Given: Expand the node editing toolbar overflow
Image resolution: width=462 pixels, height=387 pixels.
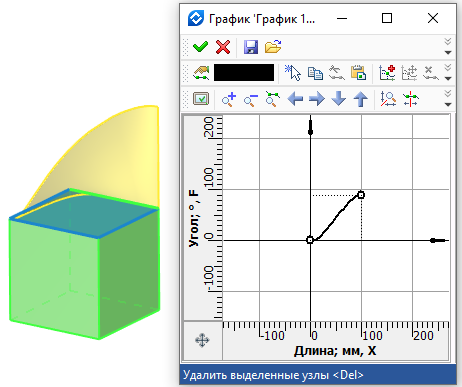Looking at the screenshot, I should click(x=448, y=73).
